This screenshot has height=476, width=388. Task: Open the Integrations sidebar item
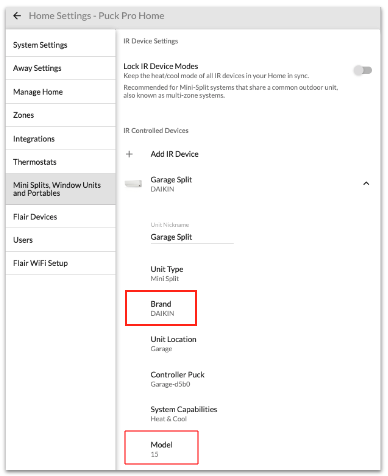(x=61, y=139)
